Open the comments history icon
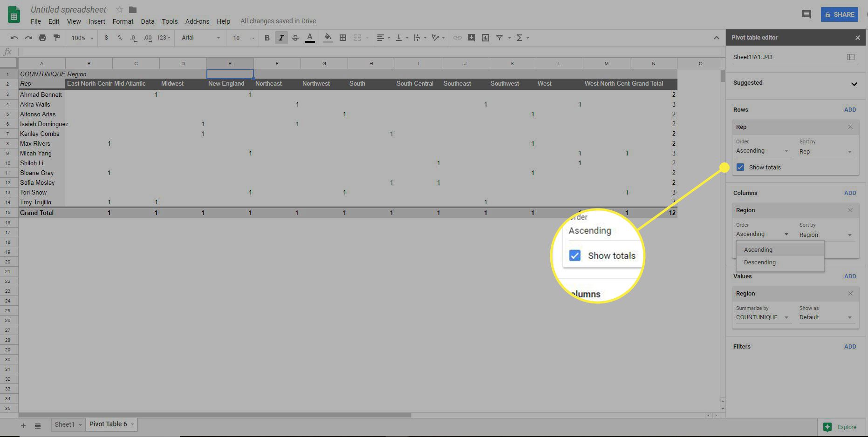Screen dimensions: 868x437 click(x=806, y=14)
